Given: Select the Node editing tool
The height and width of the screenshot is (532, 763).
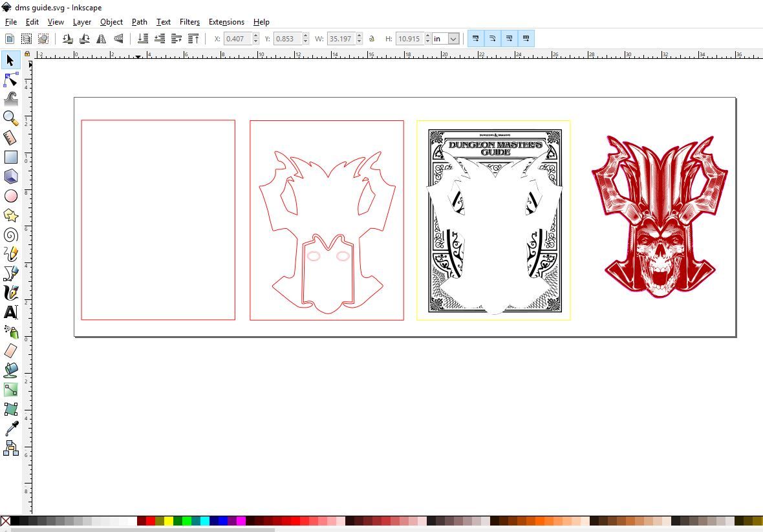Looking at the screenshot, I should click(11, 80).
